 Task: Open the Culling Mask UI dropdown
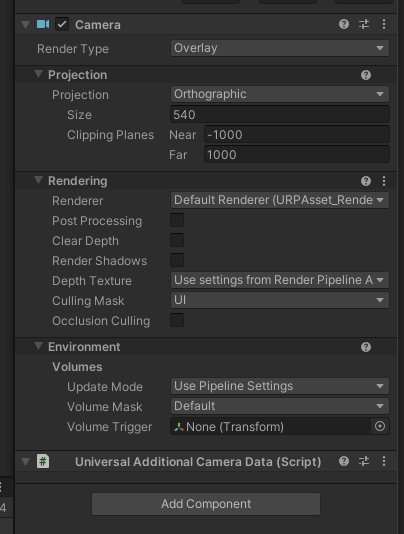pyautogui.click(x=280, y=300)
